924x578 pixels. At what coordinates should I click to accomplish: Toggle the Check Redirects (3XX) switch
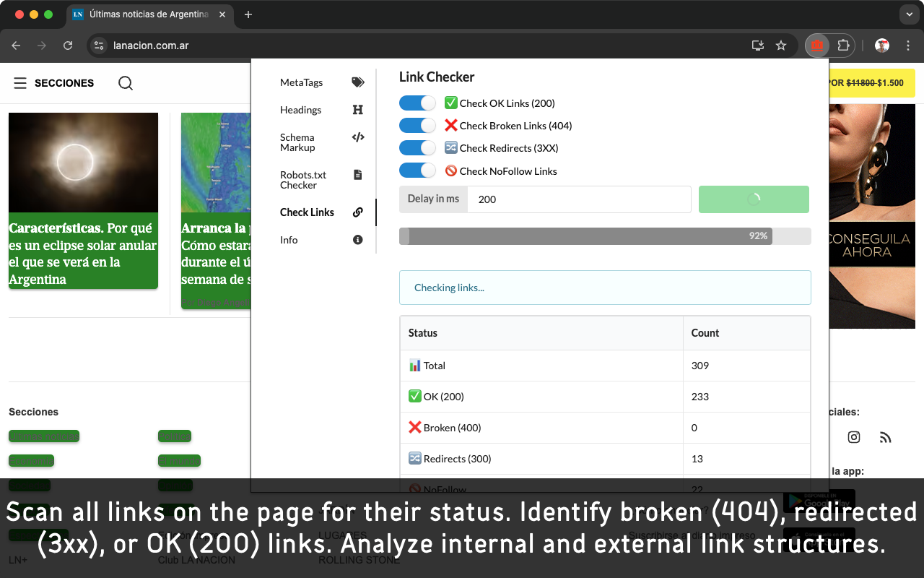click(417, 148)
